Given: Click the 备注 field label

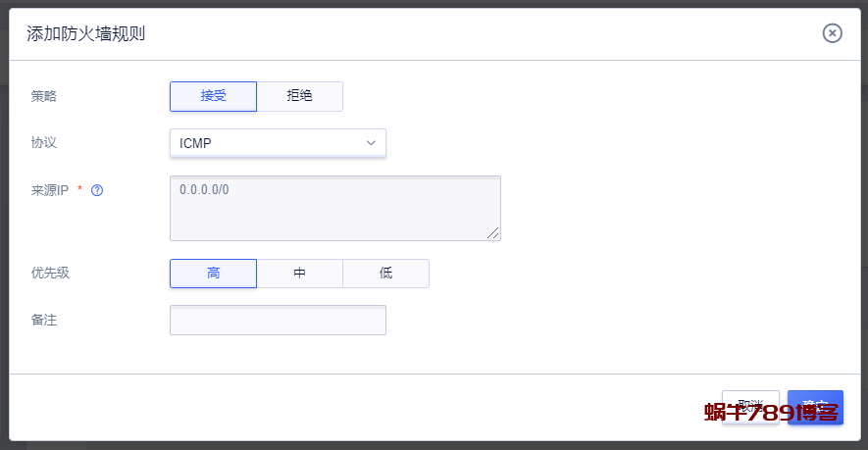Looking at the screenshot, I should click(44, 320).
